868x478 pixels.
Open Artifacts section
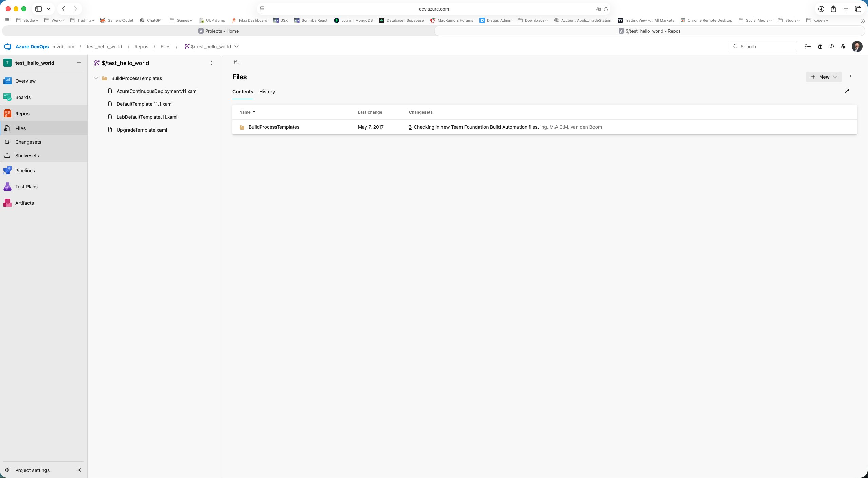(x=24, y=203)
